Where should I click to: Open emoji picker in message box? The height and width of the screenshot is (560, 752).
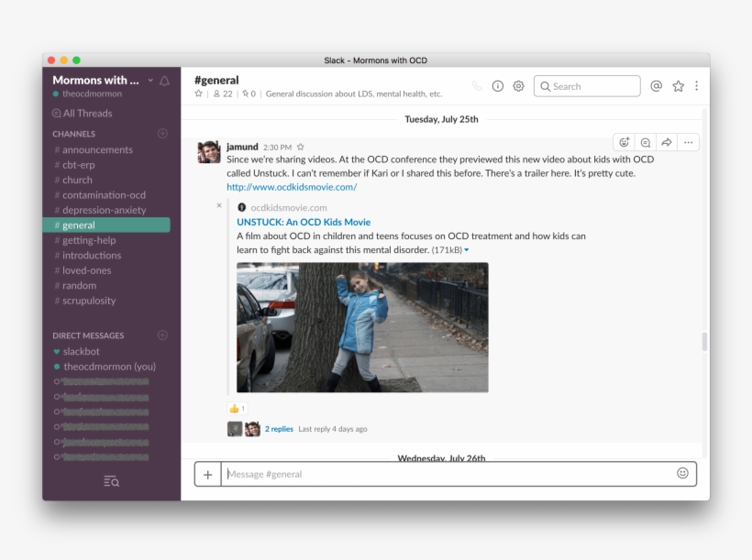coord(682,473)
